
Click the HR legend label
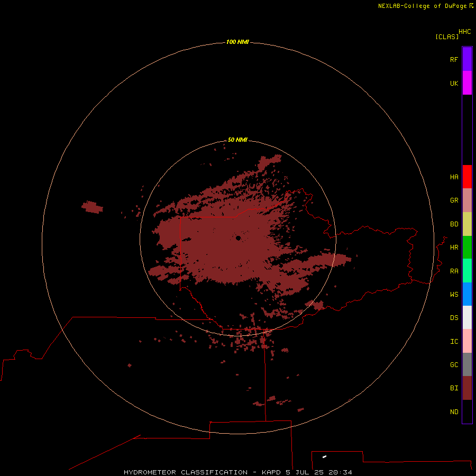tap(454, 248)
